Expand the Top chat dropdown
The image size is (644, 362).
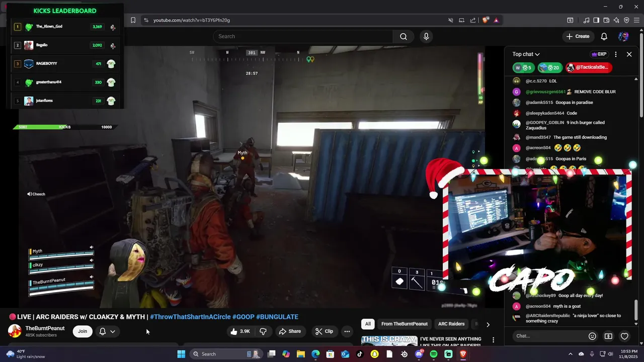(526, 54)
